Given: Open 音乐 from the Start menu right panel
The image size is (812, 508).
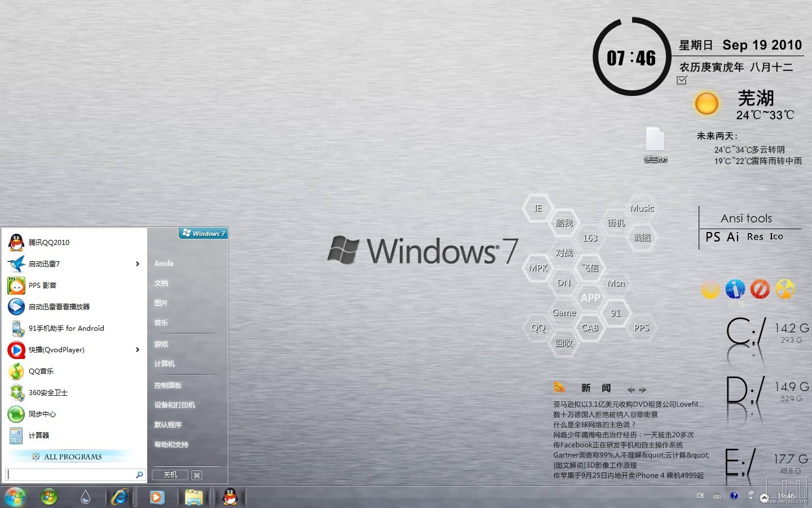Looking at the screenshot, I should [161, 323].
